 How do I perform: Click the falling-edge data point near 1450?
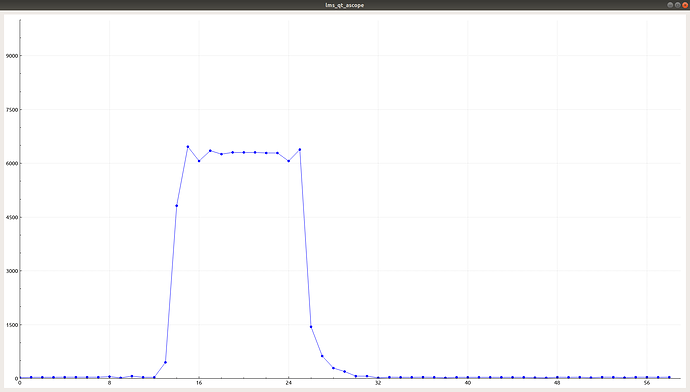(x=311, y=327)
